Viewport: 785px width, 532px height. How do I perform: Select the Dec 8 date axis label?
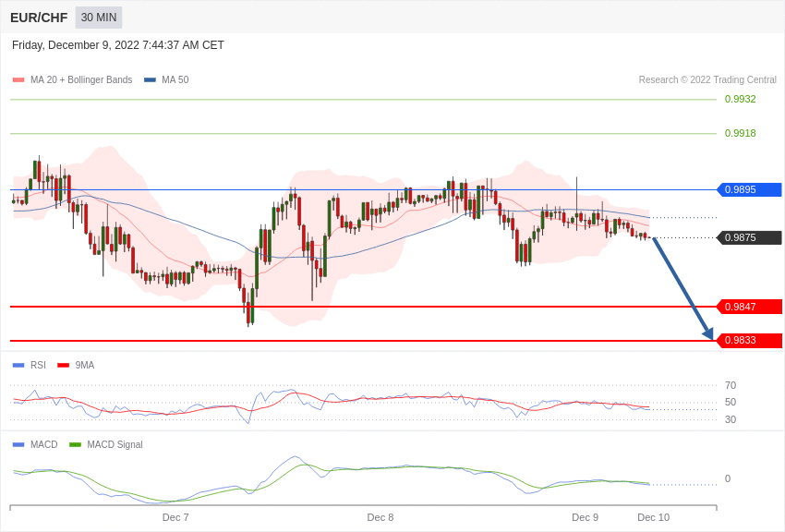380,517
